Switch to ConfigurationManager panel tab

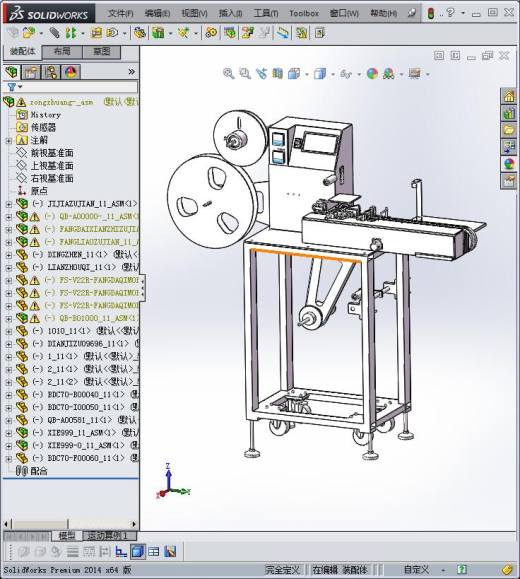click(51, 72)
